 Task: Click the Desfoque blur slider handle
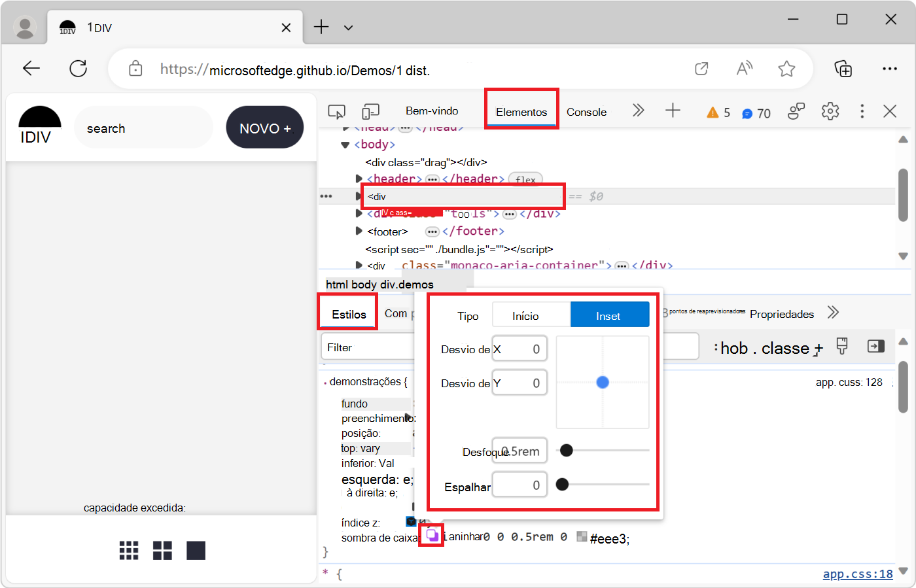tap(567, 450)
